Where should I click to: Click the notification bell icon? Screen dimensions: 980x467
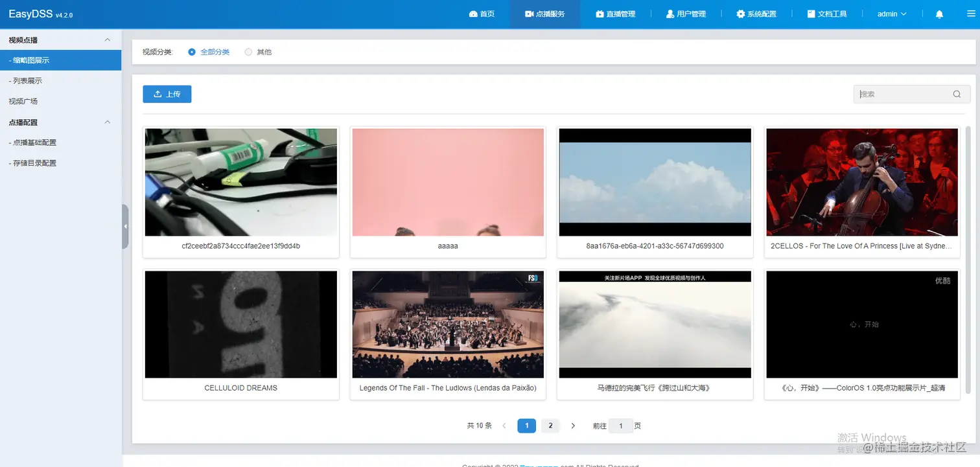[x=939, y=14]
